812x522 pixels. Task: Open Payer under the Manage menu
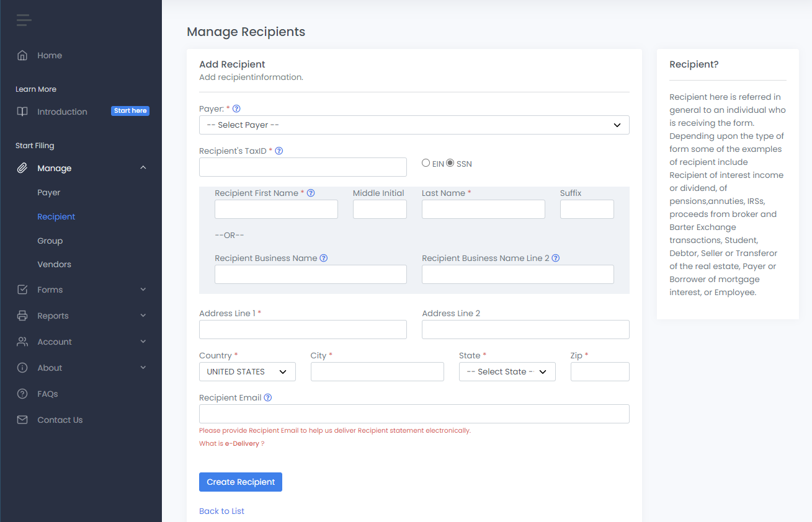[x=48, y=192]
